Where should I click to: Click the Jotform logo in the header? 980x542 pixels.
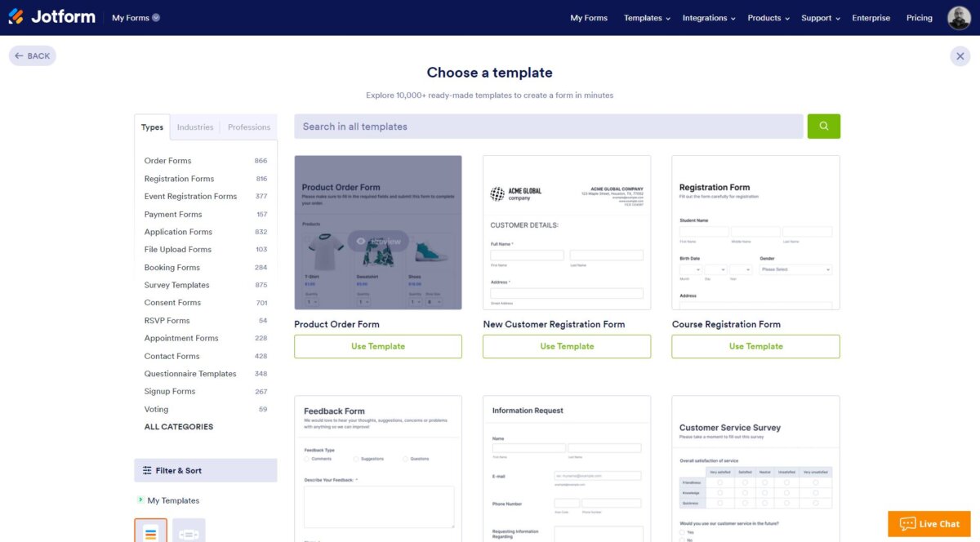point(51,16)
